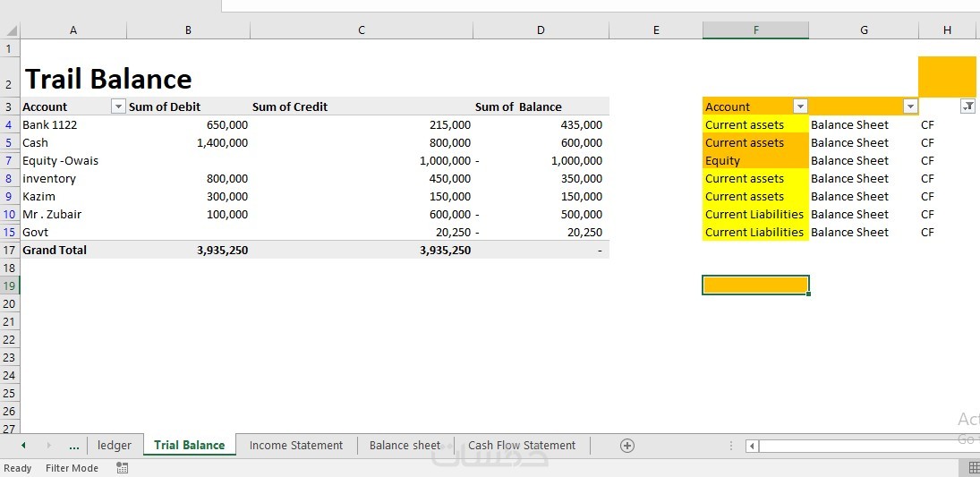Switch to Income Statement sheet tab
980x477 pixels.
coord(296,446)
